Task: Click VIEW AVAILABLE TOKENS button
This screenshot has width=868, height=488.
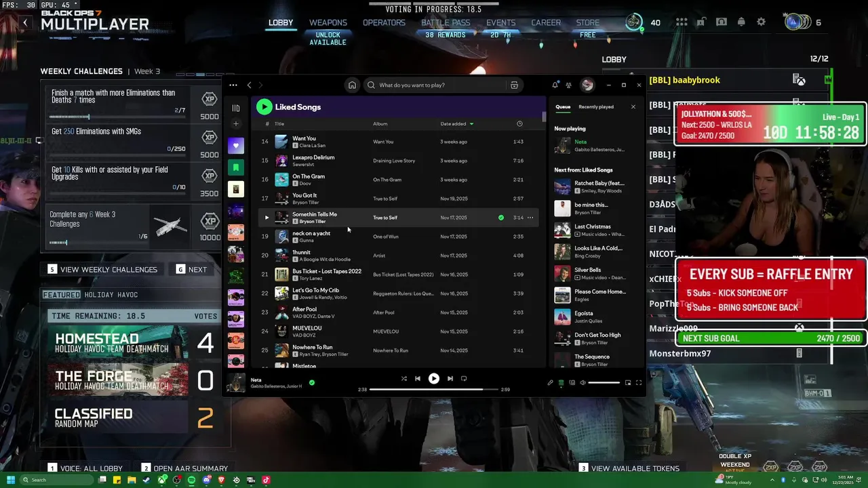Action: [629, 468]
